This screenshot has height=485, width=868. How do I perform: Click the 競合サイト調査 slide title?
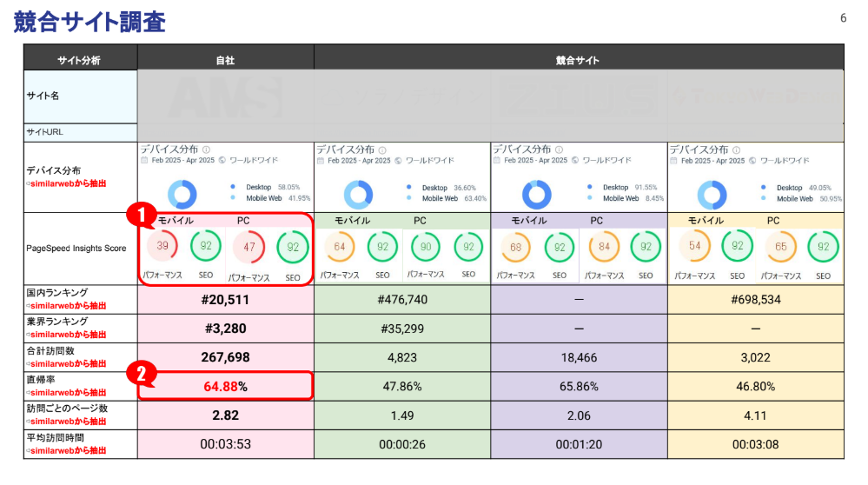click(89, 22)
